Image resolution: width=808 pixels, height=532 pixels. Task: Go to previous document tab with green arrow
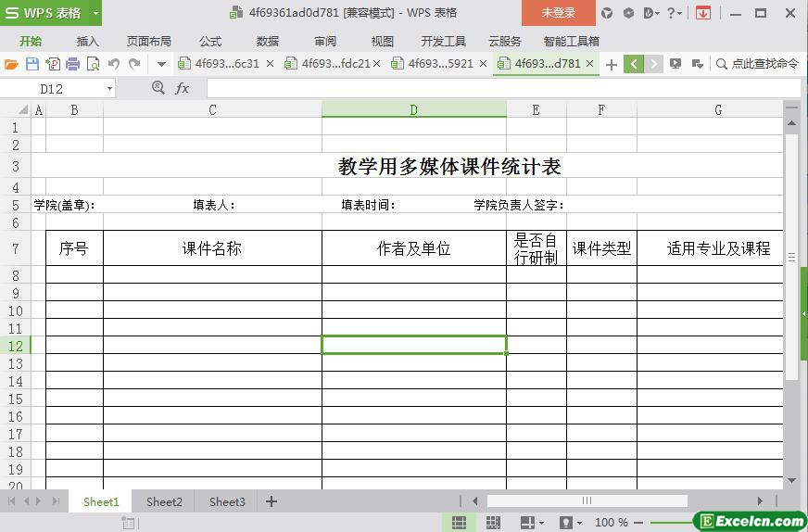[633, 64]
